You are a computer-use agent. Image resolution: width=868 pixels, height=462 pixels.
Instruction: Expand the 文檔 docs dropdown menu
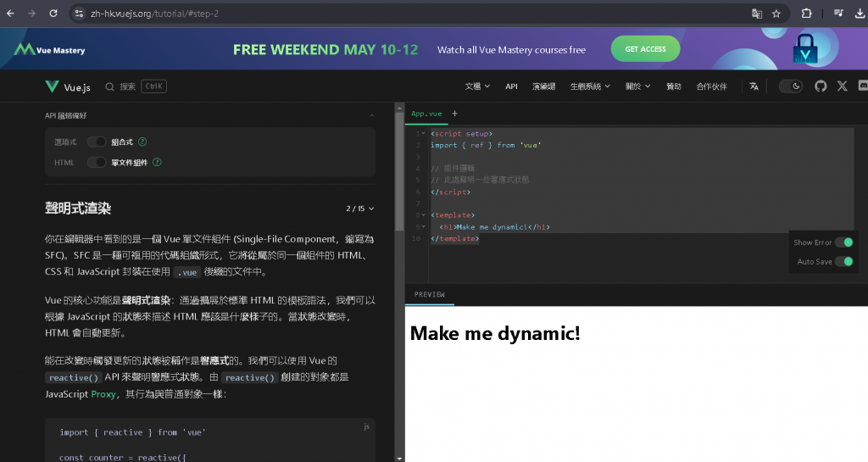(477, 86)
